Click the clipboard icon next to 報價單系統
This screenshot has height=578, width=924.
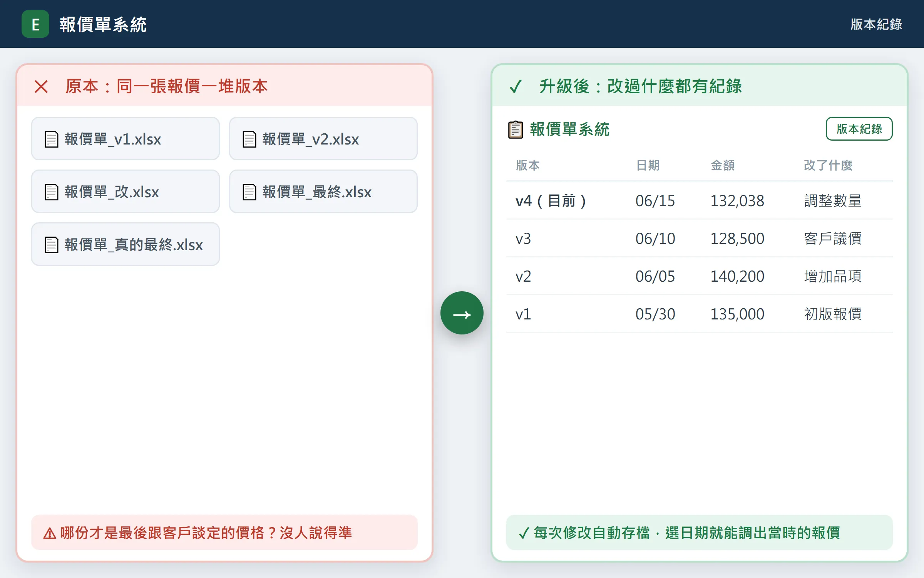pos(516,129)
